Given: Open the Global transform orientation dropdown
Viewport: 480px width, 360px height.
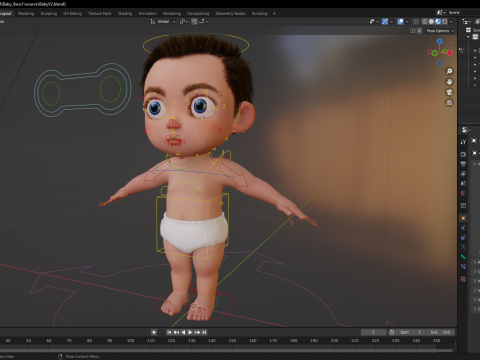Looking at the screenshot, I should click(163, 22).
